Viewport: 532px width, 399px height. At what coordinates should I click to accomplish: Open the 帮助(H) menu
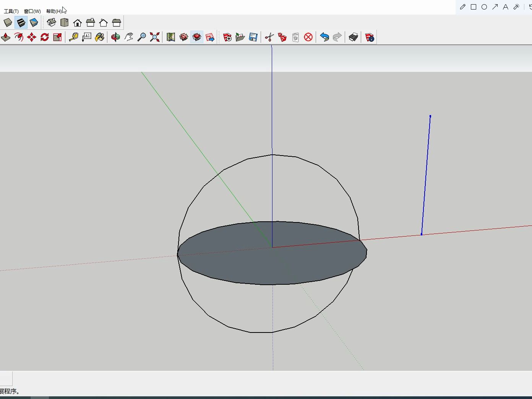point(54,11)
